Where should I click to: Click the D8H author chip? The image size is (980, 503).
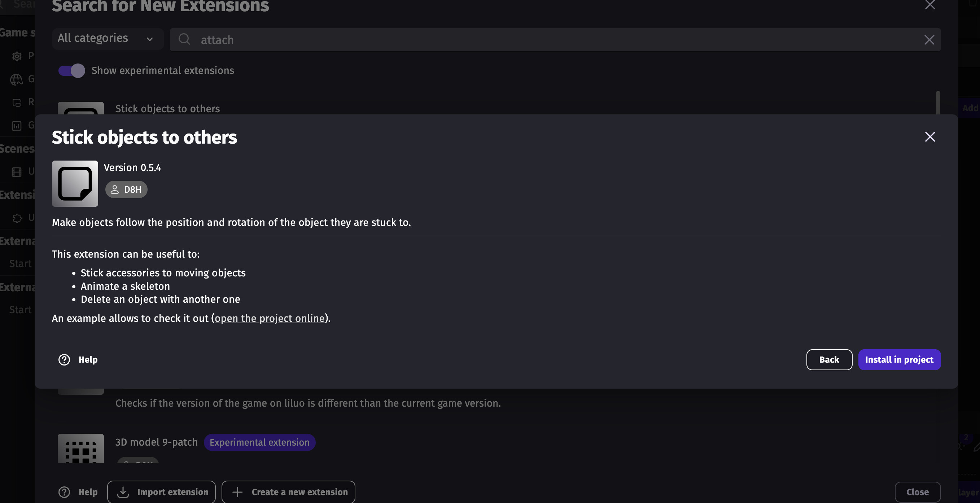[126, 189]
